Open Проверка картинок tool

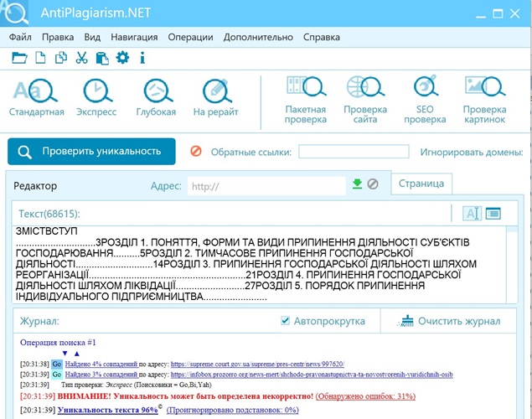(x=484, y=100)
